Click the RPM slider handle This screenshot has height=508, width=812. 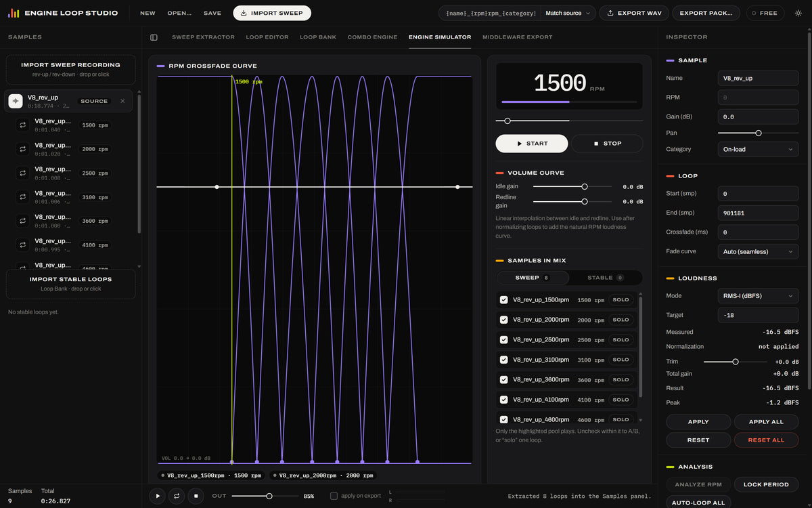pos(507,121)
